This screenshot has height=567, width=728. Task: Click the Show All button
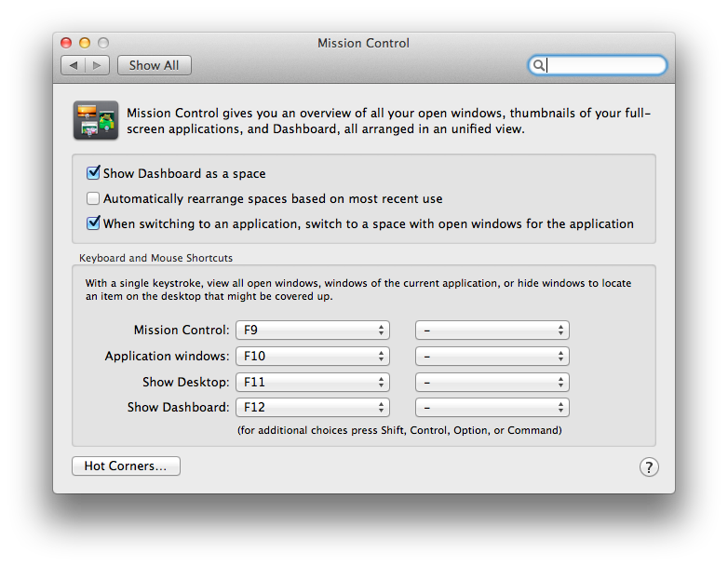click(155, 65)
